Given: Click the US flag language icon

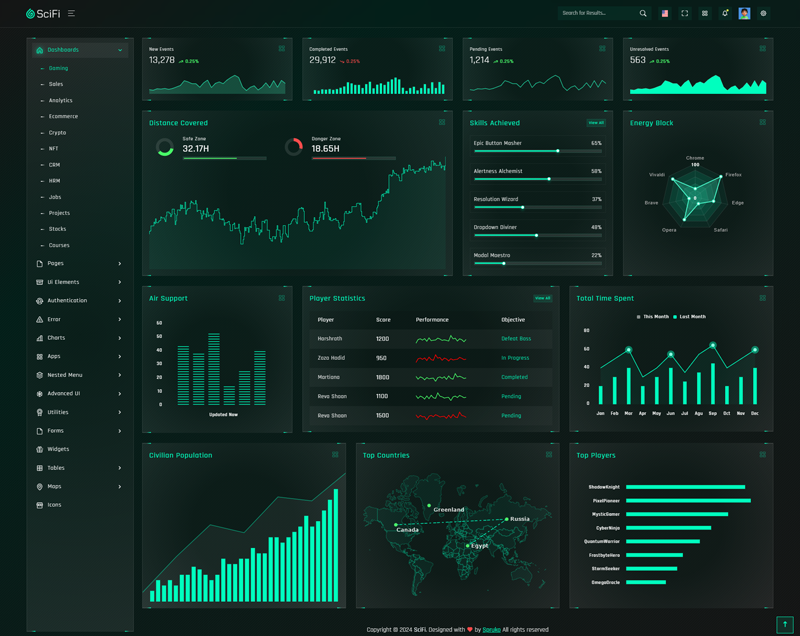Looking at the screenshot, I should [664, 14].
